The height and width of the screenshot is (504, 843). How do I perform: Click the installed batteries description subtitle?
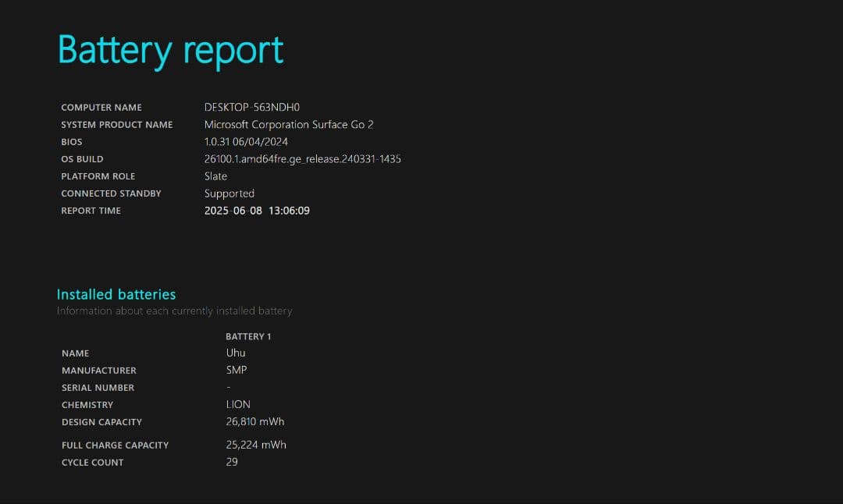coord(174,311)
